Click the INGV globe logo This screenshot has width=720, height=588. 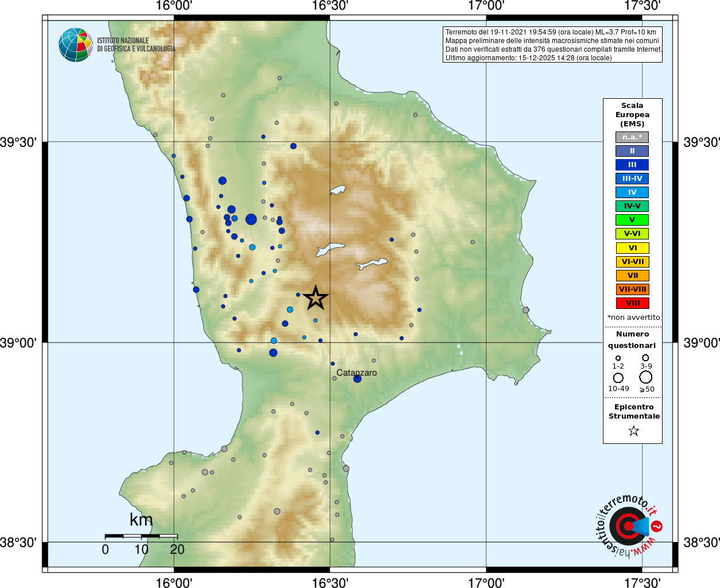point(76,45)
